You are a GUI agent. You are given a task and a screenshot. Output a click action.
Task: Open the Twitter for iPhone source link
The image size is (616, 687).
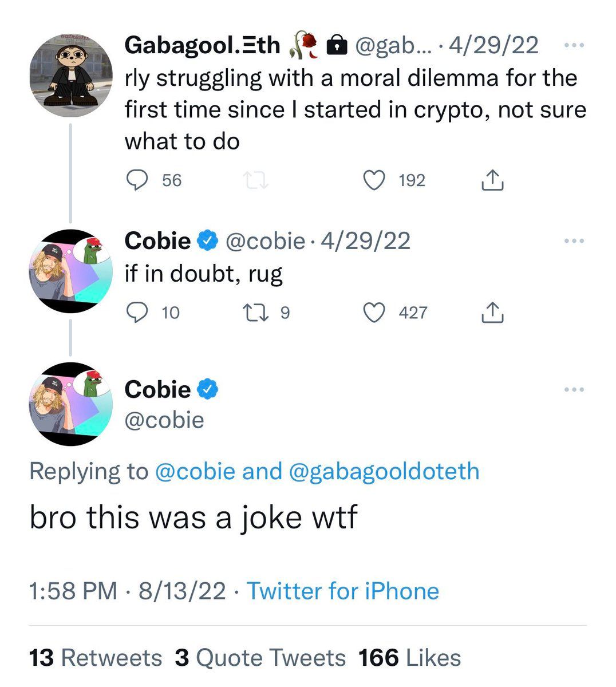[342, 591]
